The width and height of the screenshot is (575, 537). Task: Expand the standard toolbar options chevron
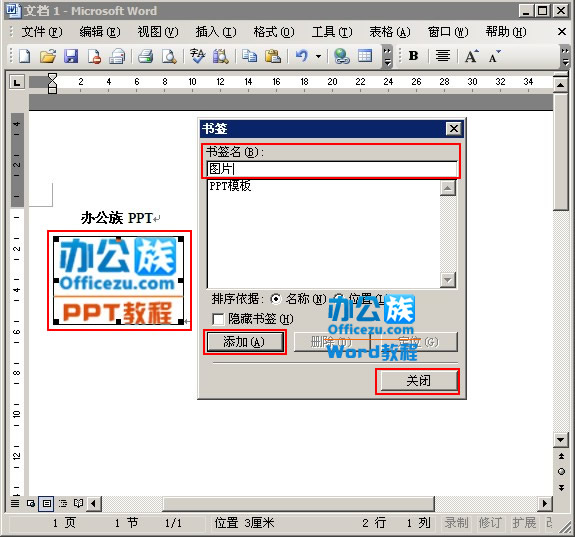[x=387, y=56]
